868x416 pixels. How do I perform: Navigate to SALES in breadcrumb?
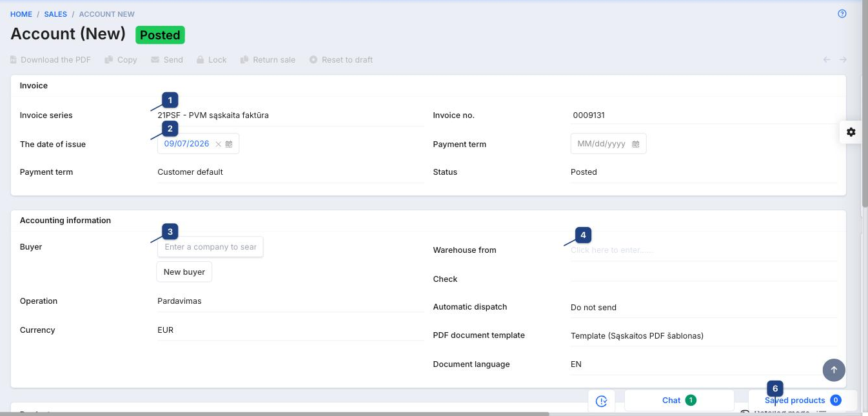pyautogui.click(x=55, y=14)
